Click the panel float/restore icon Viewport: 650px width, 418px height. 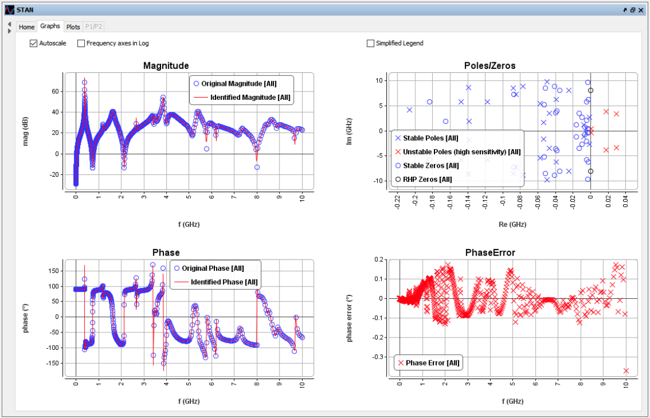point(632,10)
